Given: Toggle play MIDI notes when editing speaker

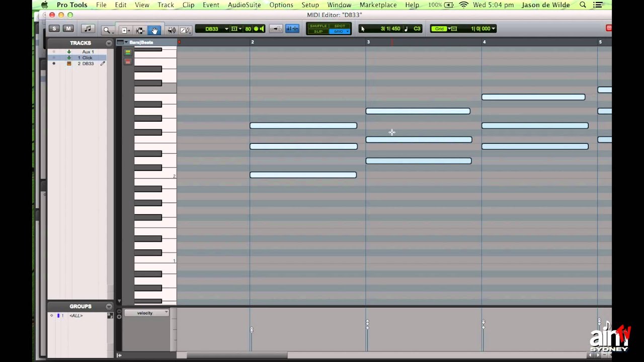Looking at the screenshot, I should pyautogui.click(x=262, y=29).
